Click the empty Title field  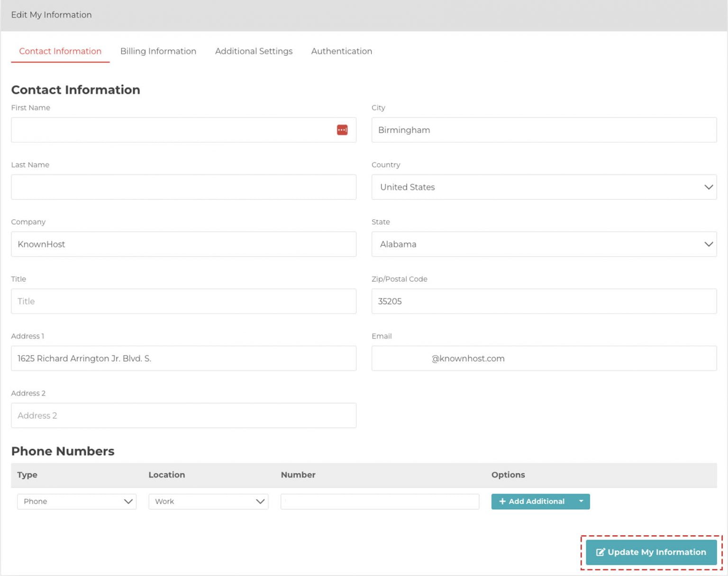[x=184, y=301]
